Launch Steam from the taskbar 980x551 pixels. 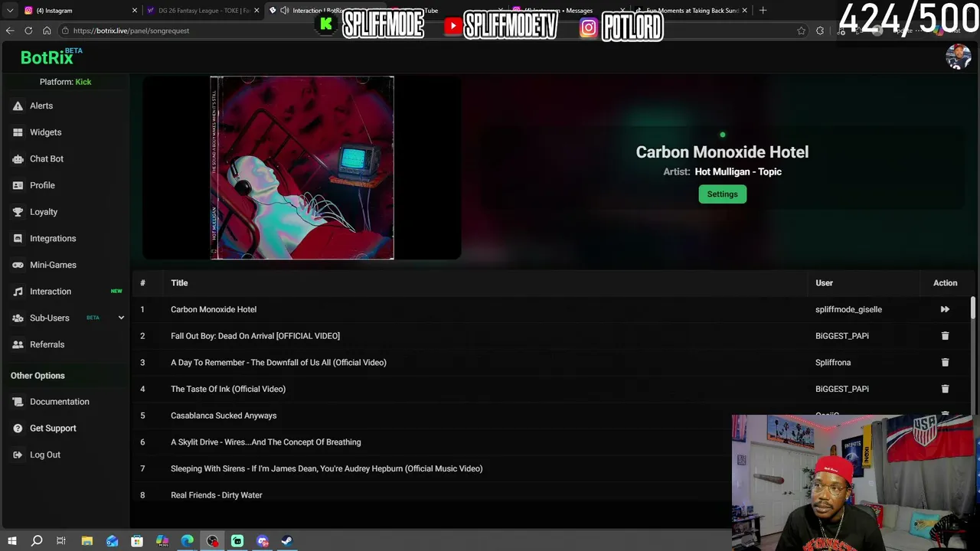point(287,541)
